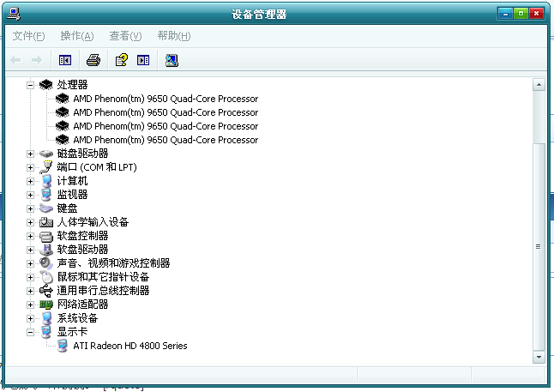
Task: Expand the 端口 (COM 和 LPT) node
Action: [x=30, y=167]
